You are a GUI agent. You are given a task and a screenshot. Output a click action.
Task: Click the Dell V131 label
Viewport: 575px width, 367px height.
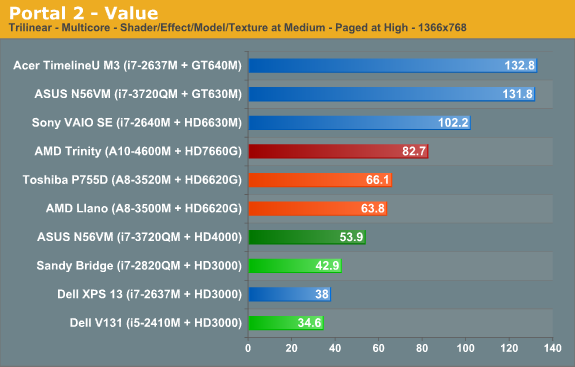coord(156,323)
